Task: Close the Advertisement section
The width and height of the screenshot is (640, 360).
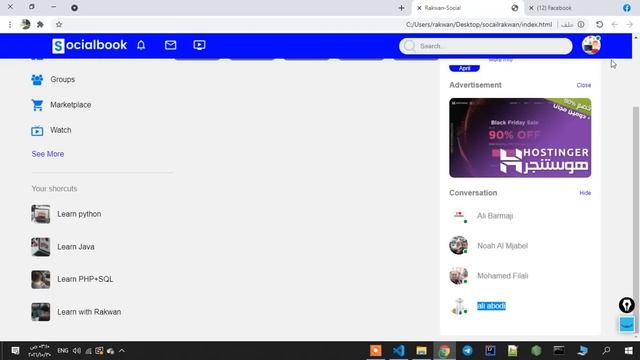Action: tap(584, 85)
